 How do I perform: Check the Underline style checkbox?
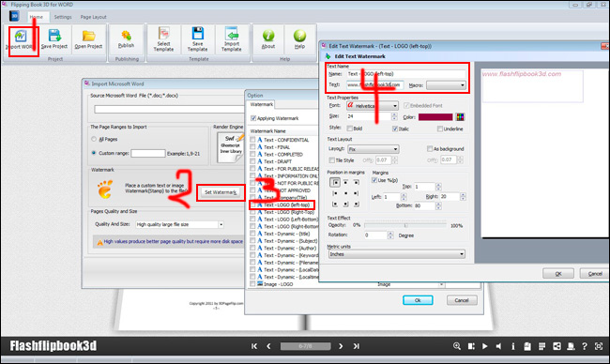(440, 129)
